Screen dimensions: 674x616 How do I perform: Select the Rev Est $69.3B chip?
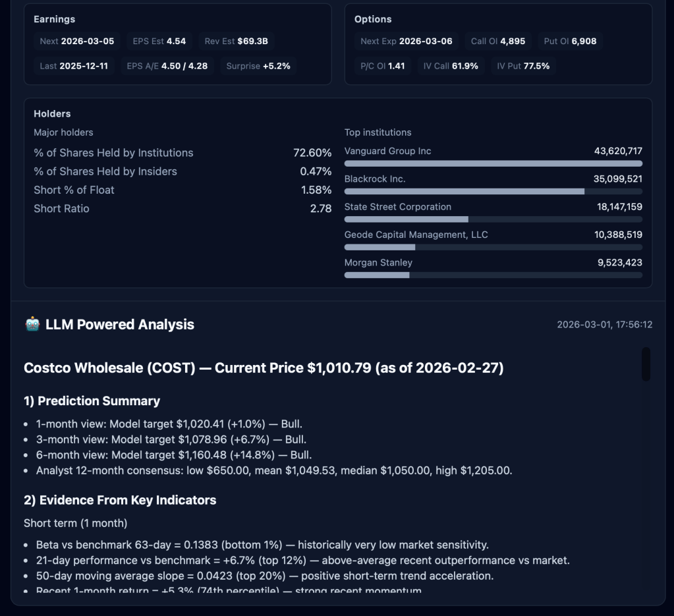click(237, 42)
